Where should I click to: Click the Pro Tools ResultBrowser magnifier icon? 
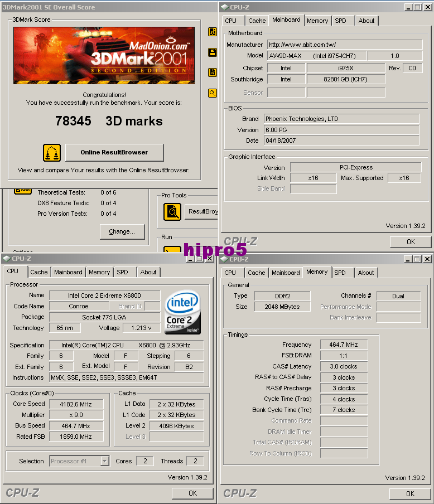pos(172,212)
